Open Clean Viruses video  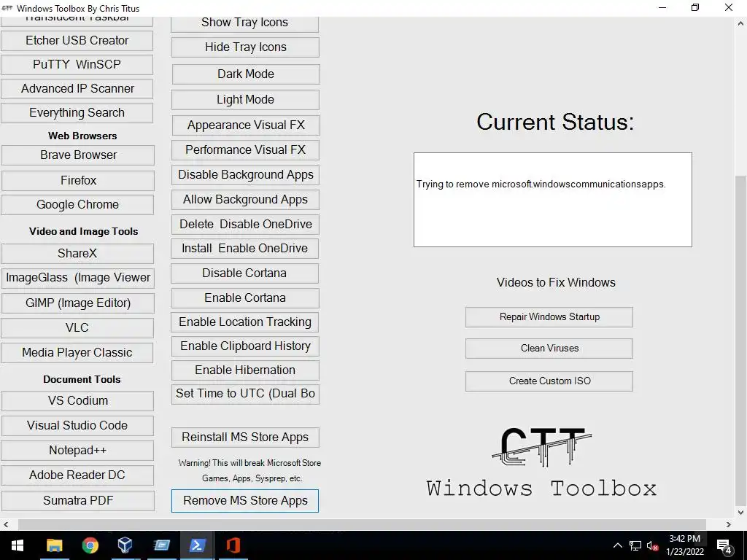point(549,349)
